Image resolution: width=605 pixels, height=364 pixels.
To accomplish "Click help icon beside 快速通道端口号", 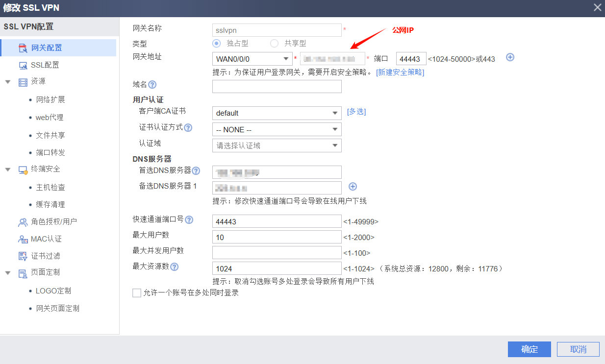I will [189, 219].
